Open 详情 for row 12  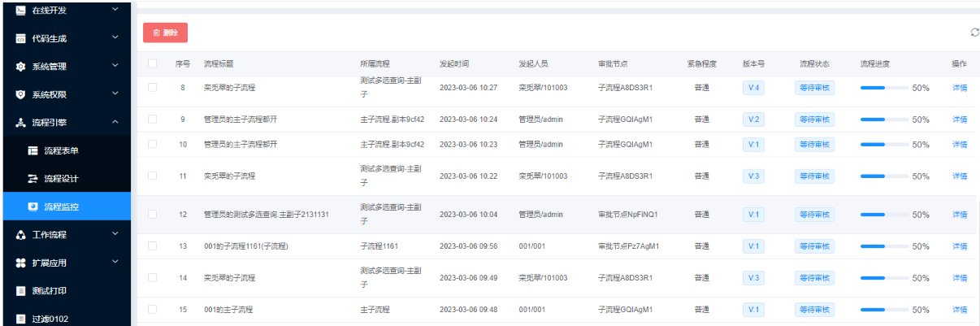[x=960, y=215]
